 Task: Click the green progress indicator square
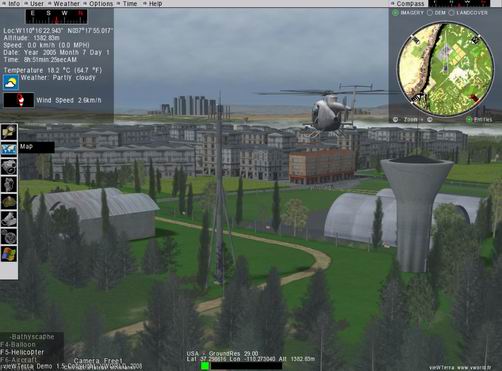pyautogui.click(x=205, y=366)
